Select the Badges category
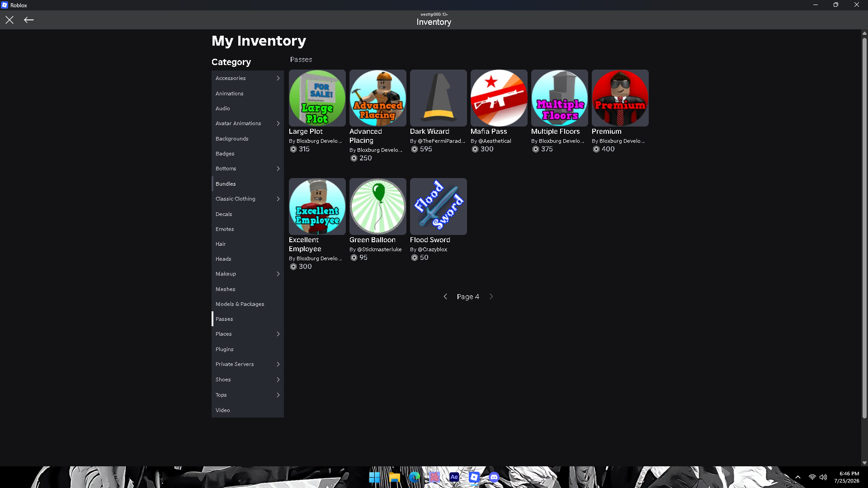868x488 pixels. [248, 154]
